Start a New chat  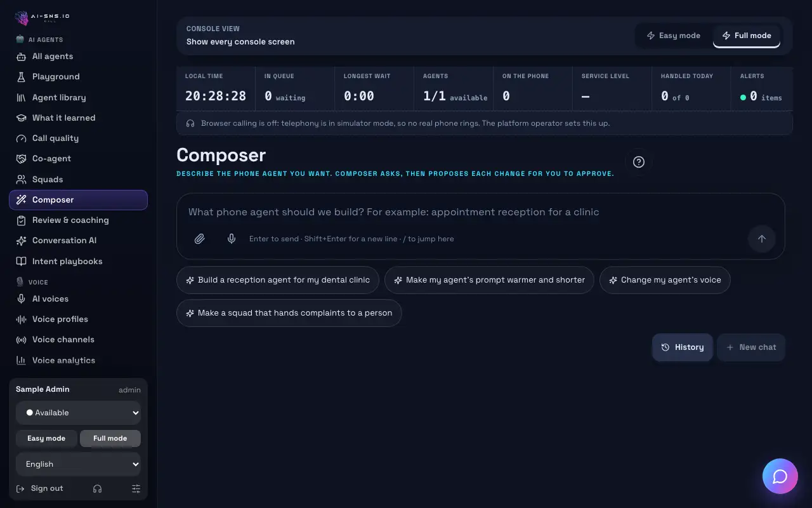tap(751, 347)
